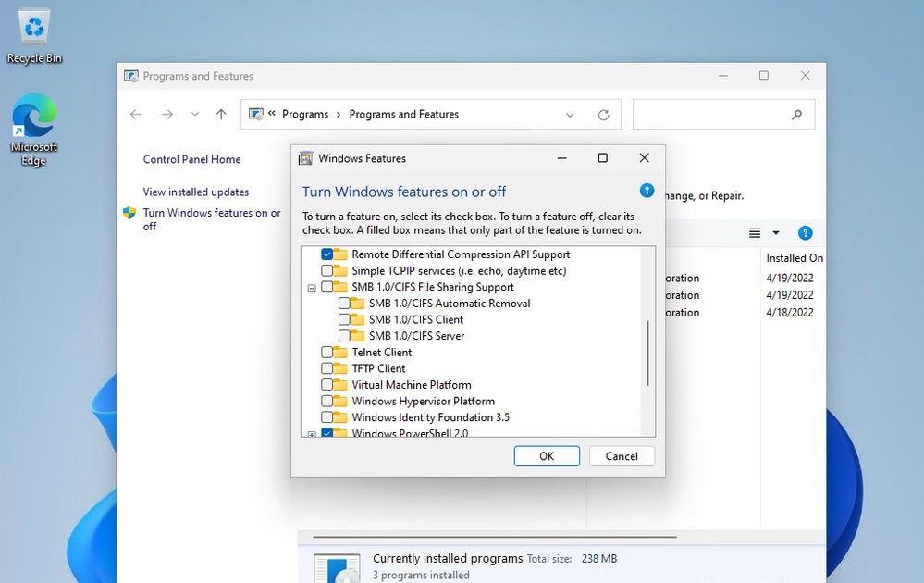Go up one level with the Up arrow
The width and height of the screenshot is (924, 583).
221,115
